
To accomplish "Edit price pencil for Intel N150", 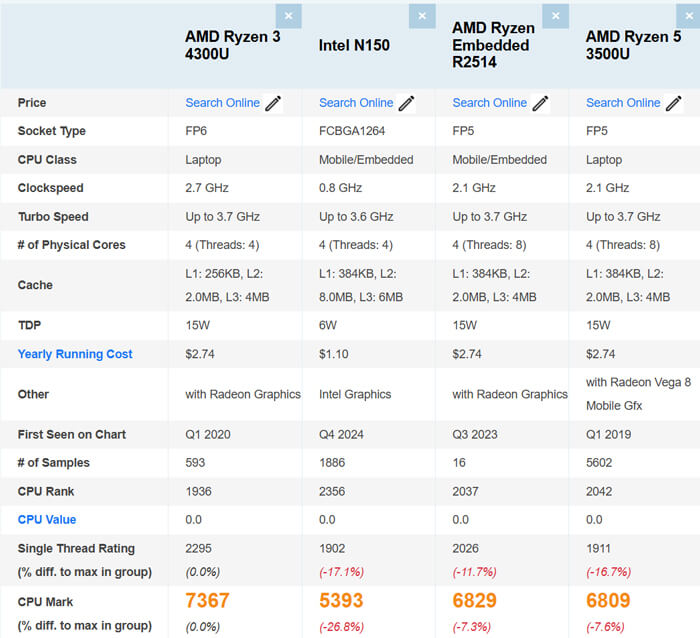I will (406, 103).
